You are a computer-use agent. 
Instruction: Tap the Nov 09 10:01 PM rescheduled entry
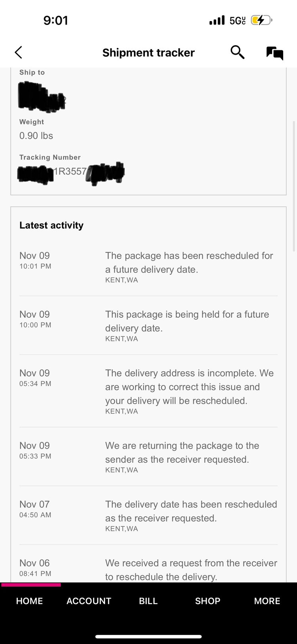(148, 267)
